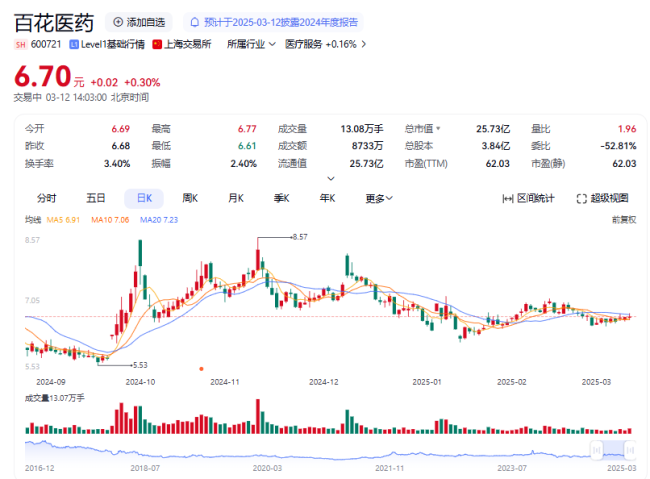This screenshot has width=650, height=479.
Task: Click the 8.57 high price marker
Action: pyautogui.click(x=300, y=237)
